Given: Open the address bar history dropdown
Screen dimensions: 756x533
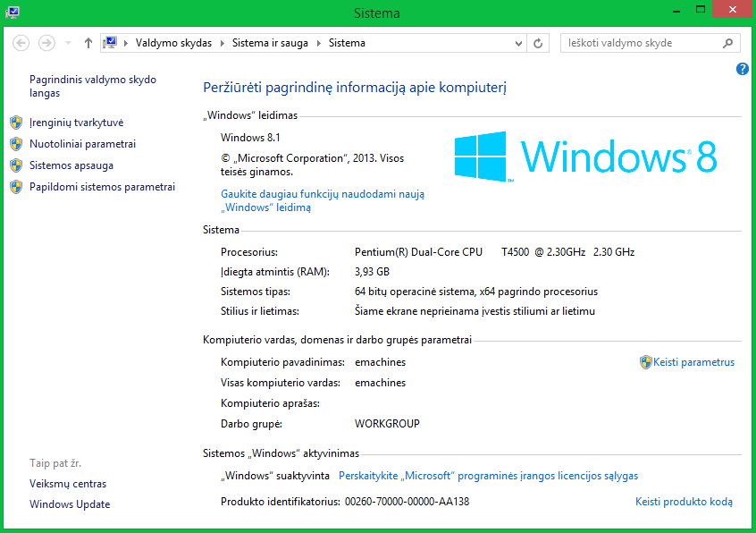Looking at the screenshot, I should click(518, 43).
